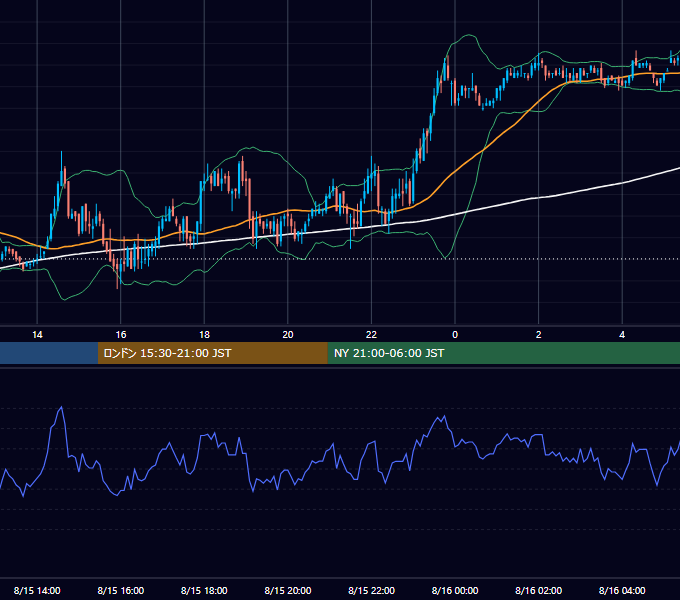The height and width of the screenshot is (600, 680).
Task: Click the 8/16 04:00 label on lower axis
Action: (x=622, y=590)
